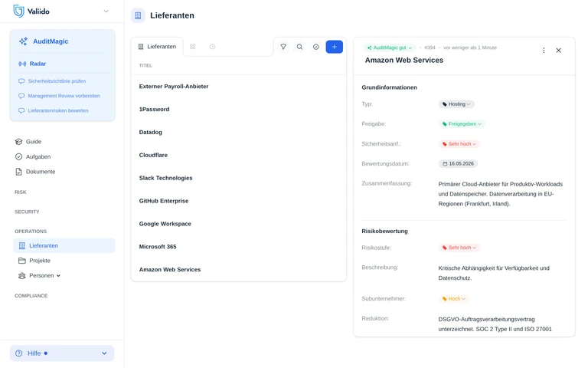Add a new supplier with plus button
The width and height of the screenshot is (588, 368).
click(x=334, y=47)
